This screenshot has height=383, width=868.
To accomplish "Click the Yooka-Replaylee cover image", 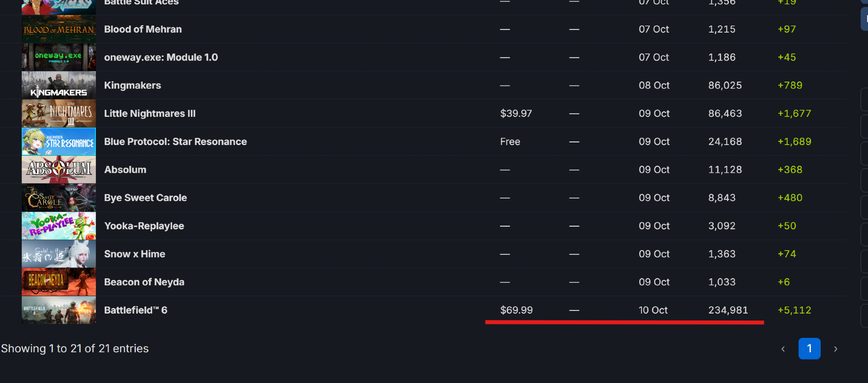I will click(59, 226).
